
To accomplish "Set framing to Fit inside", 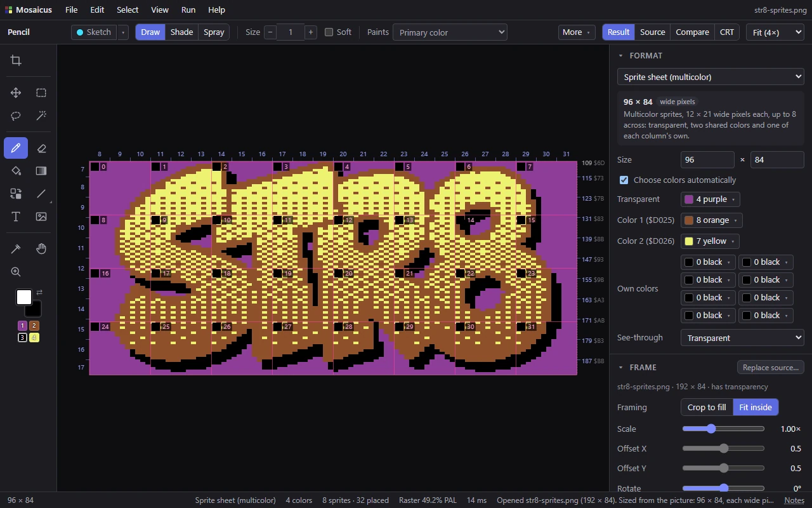I will coord(756,407).
